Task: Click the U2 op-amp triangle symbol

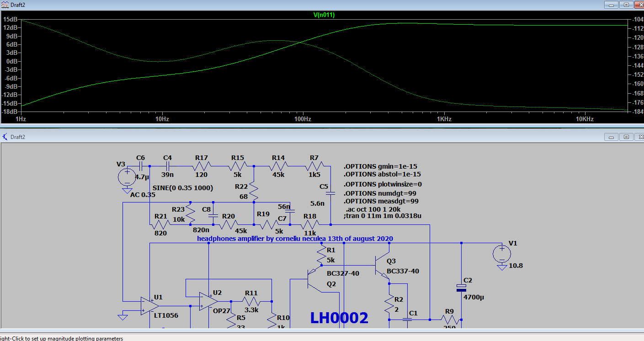Action: 208,302
